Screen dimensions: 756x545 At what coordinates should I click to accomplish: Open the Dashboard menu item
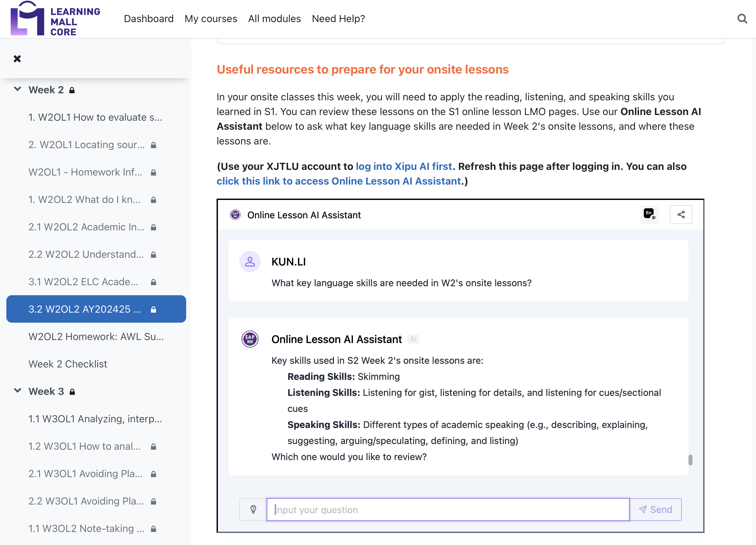tap(148, 19)
